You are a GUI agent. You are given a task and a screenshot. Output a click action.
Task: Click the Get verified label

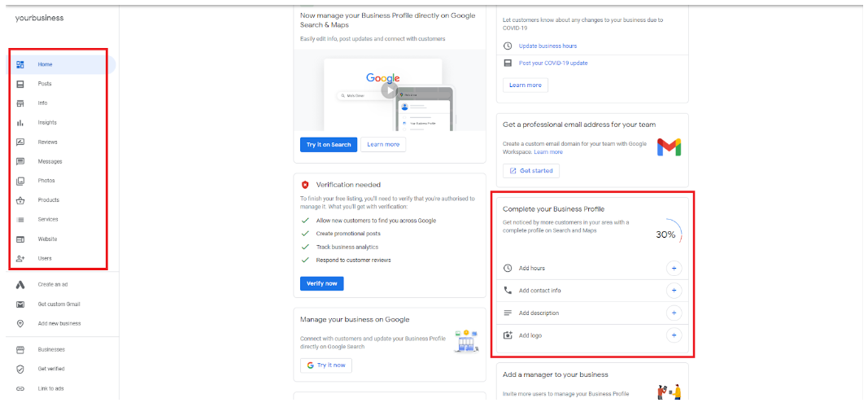point(51,369)
